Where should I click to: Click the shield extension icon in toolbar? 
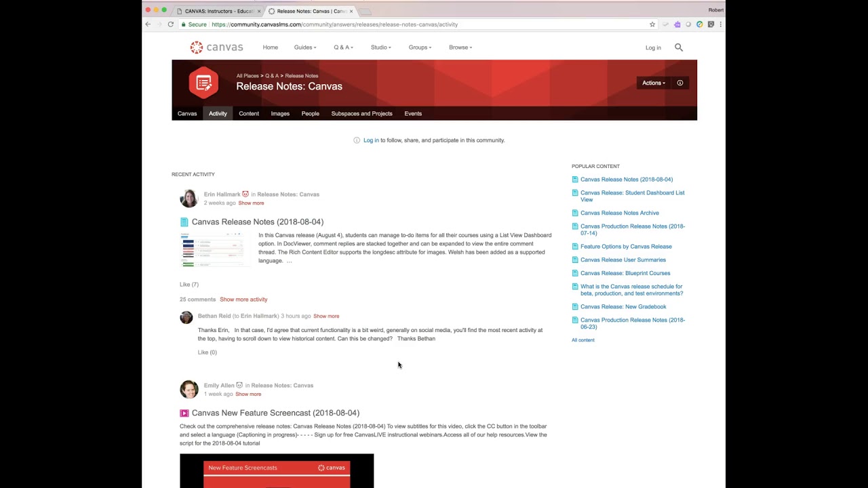click(711, 24)
